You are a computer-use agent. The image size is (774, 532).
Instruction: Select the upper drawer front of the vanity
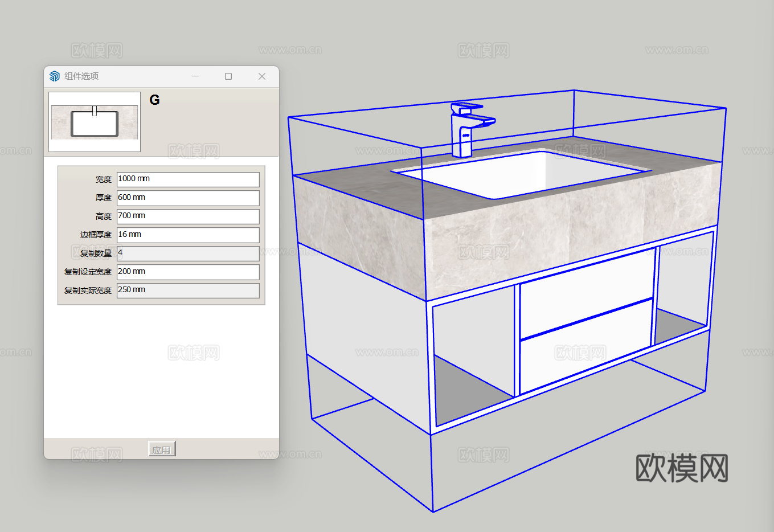pyautogui.click(x=587, y=294)
